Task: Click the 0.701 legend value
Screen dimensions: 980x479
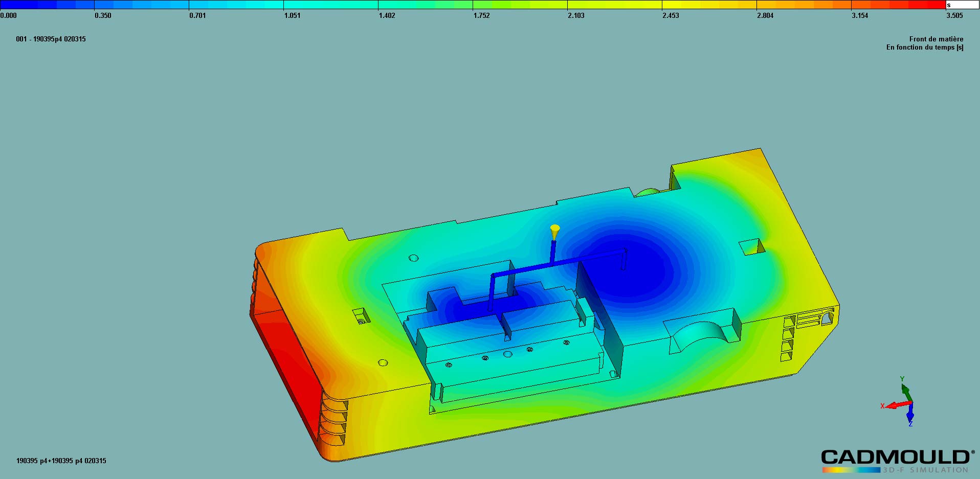Action: coord(197,15)
